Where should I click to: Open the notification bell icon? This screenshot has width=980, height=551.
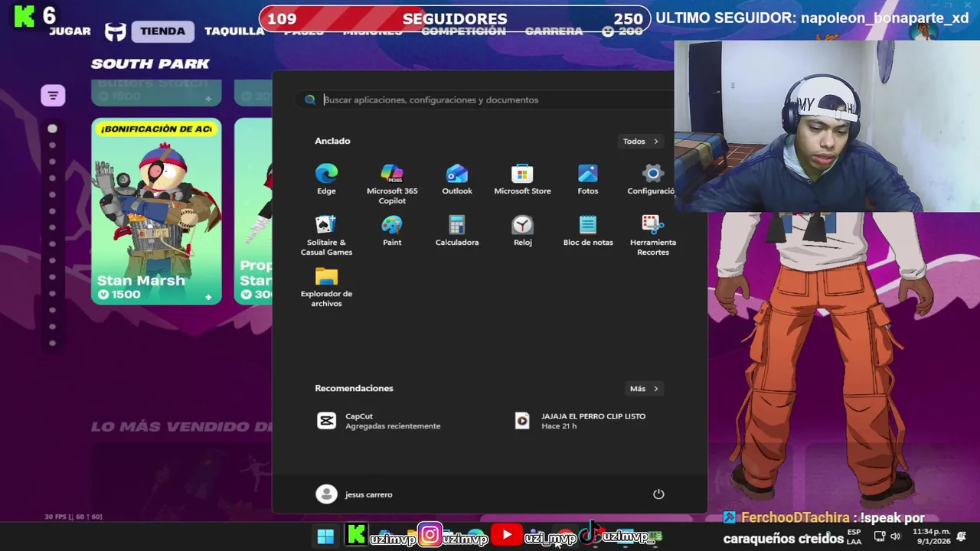point(961,536)
